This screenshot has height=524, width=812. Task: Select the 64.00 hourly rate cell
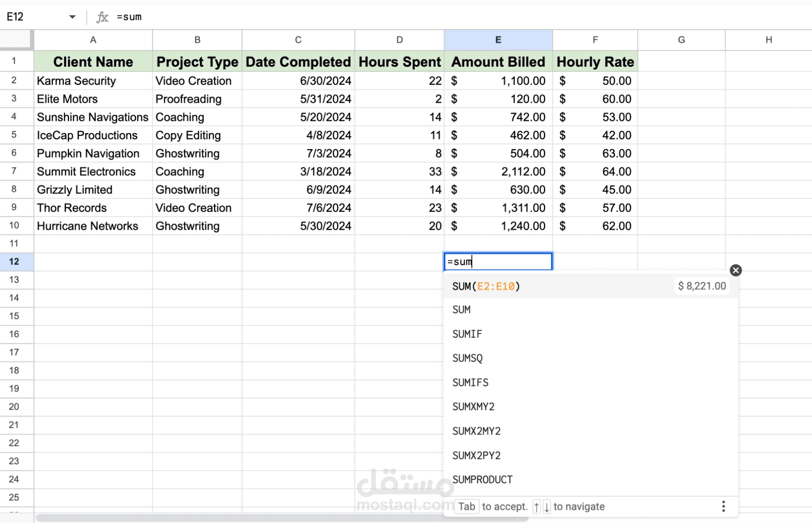595,172
